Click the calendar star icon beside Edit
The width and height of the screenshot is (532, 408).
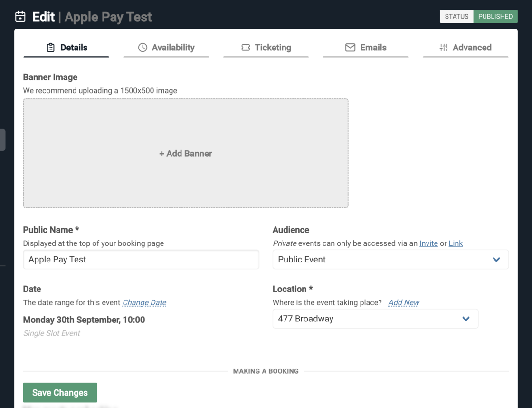pos(20,17)
